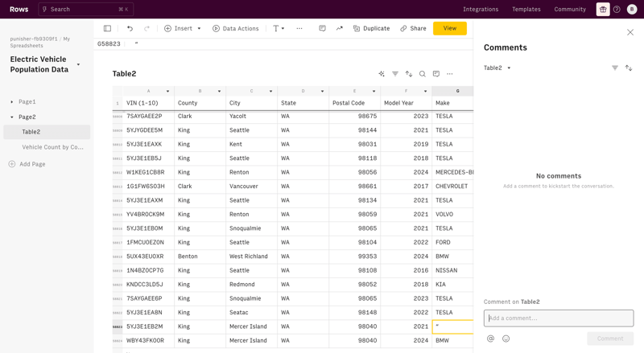Duplicate the spreadsheet

tap(371, 28)
